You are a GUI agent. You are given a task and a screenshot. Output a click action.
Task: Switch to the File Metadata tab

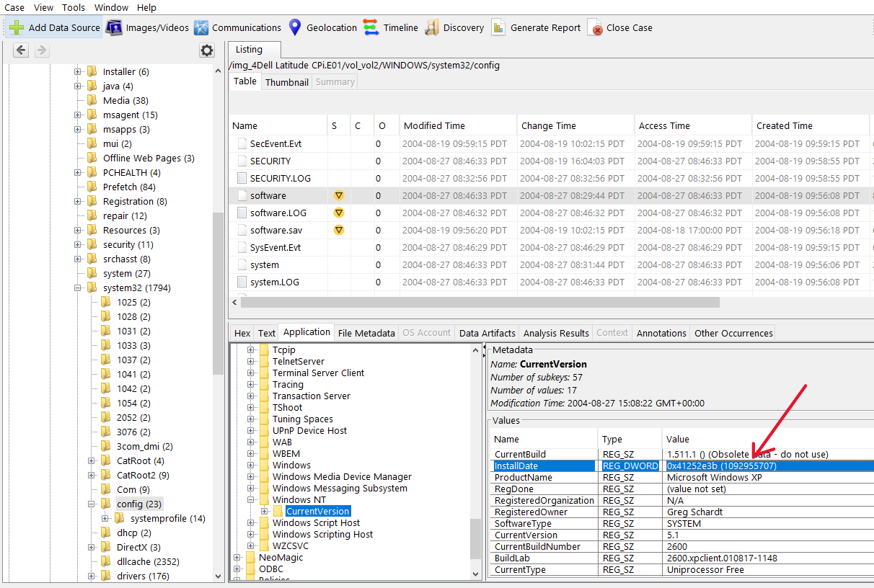366,333
